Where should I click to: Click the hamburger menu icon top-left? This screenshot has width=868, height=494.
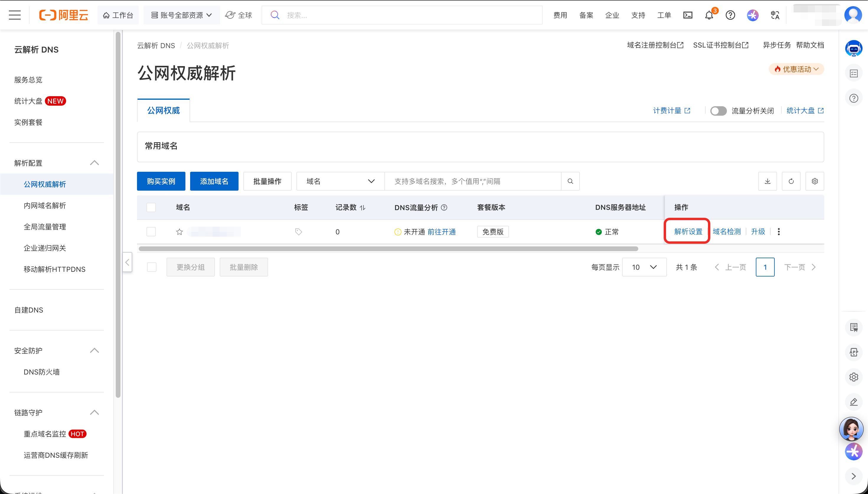tap(14, 14)
